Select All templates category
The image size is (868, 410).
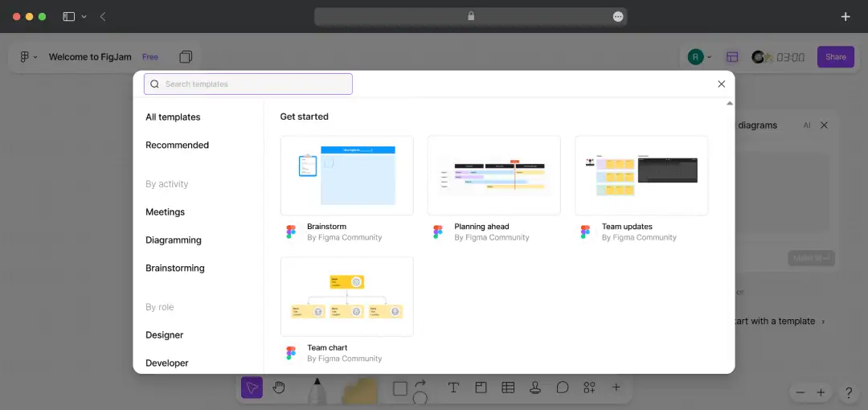[173, 117]
